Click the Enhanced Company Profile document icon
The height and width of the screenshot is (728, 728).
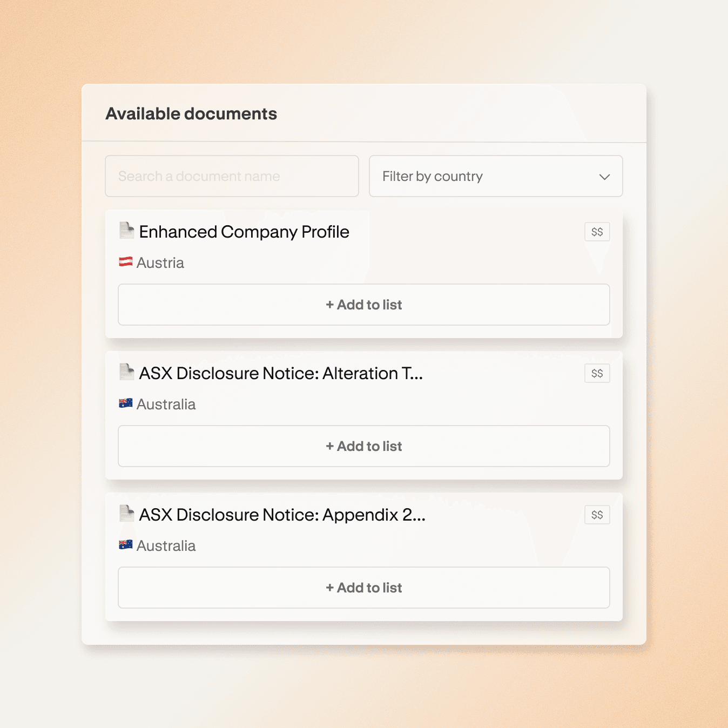(x=126, y=231)
